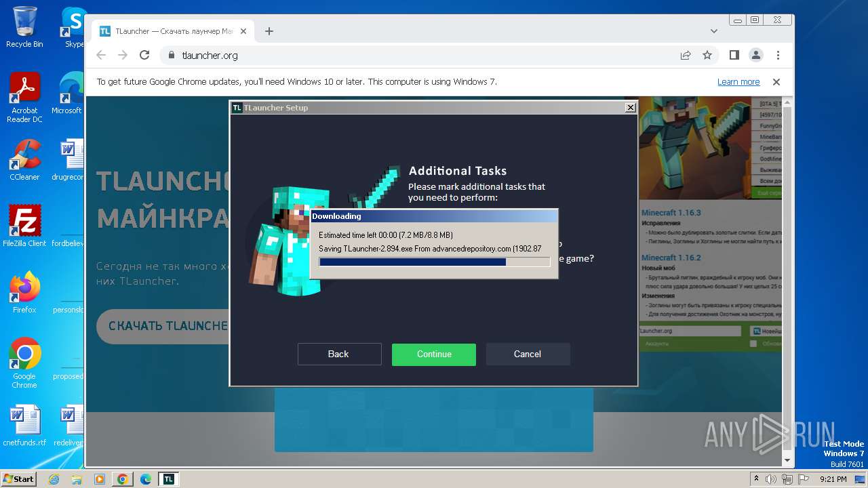
Task: Open Windows Media Player taskbar icon
Action: [100, 479]
